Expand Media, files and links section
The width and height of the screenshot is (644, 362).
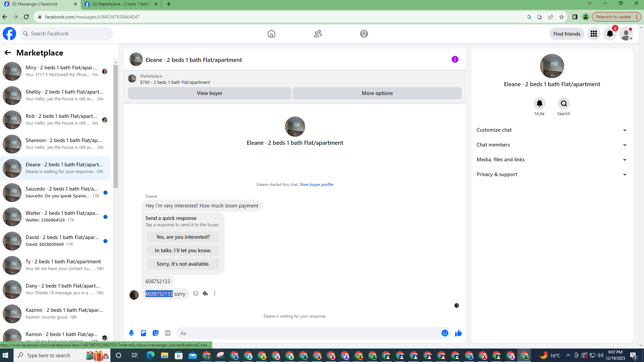552,160
